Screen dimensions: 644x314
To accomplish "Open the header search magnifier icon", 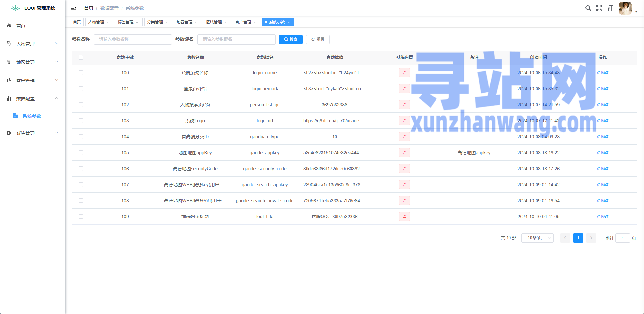I will [588, 8].
